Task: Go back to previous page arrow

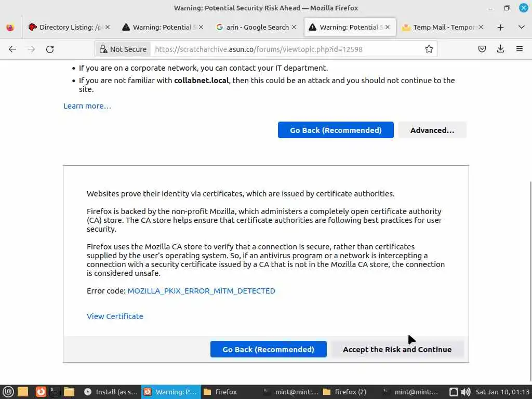Action: 12,49
